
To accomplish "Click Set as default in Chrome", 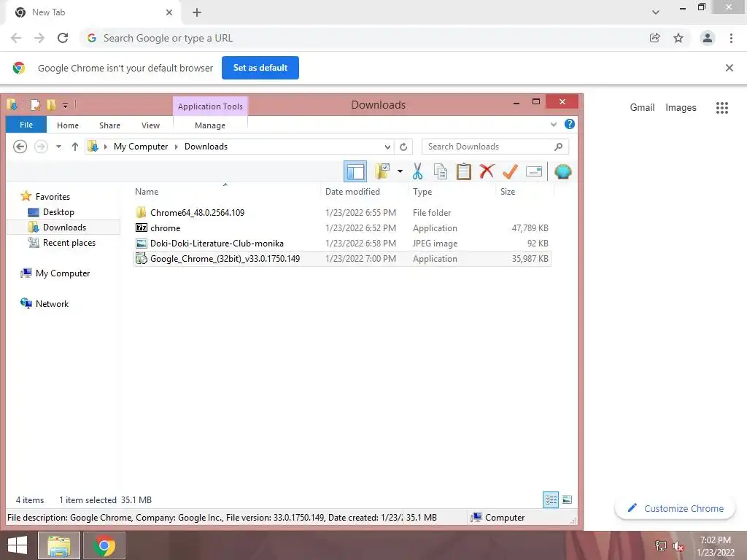I will (x=260, y=68).
